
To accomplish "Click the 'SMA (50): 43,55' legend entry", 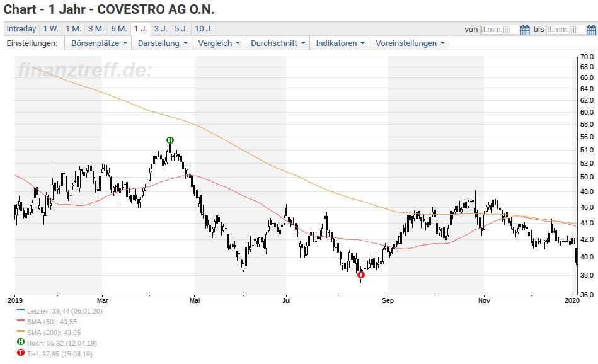I will (x=52, y=322).
